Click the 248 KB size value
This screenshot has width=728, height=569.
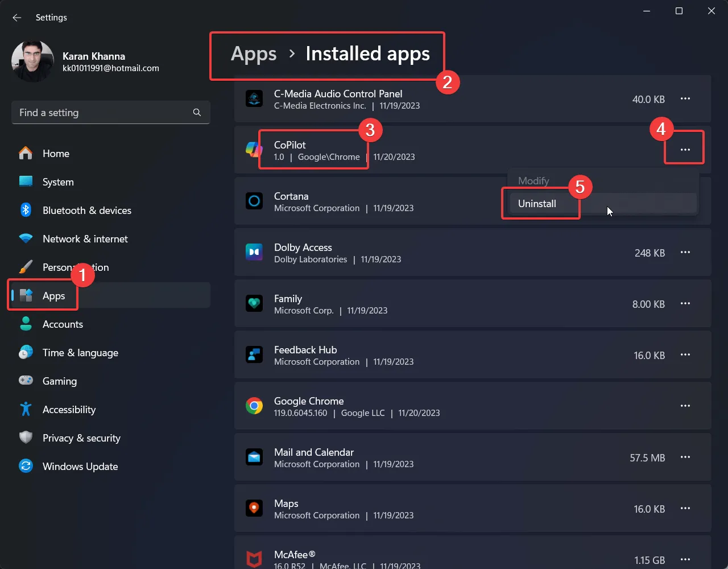(650, 253)
